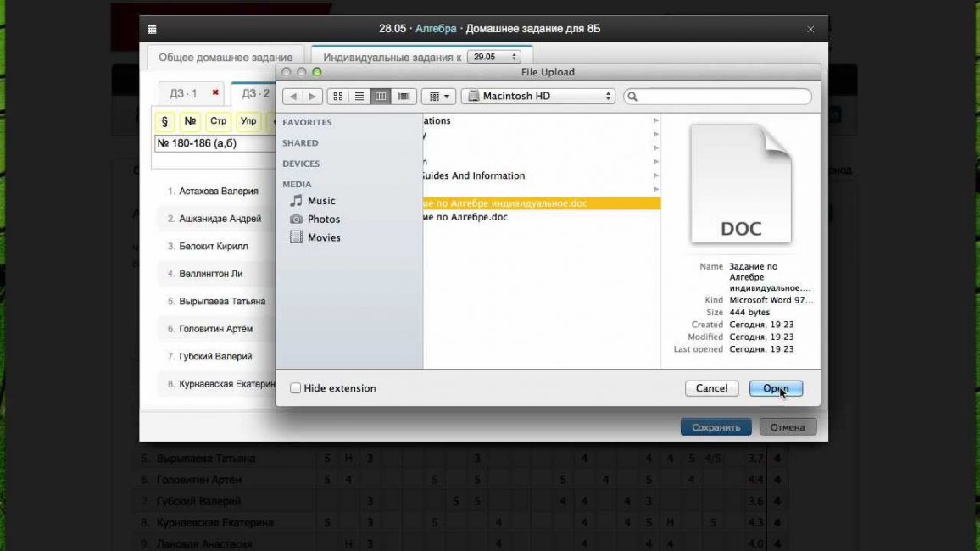Open the 29.05 date dropdown
The width and height of the screenshot is (980, 551).
click(493, 57)
